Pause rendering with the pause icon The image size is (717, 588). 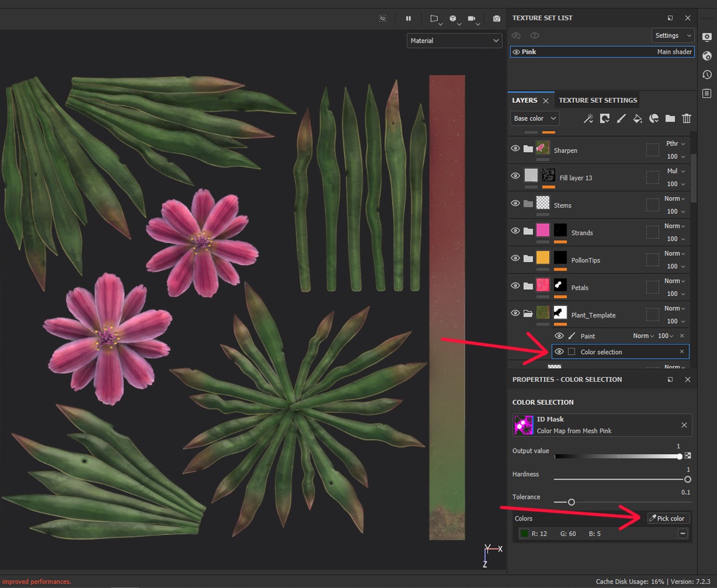point(409,19)
